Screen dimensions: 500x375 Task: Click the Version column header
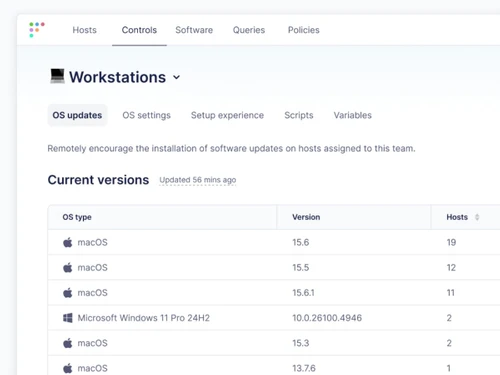[306, 217]
